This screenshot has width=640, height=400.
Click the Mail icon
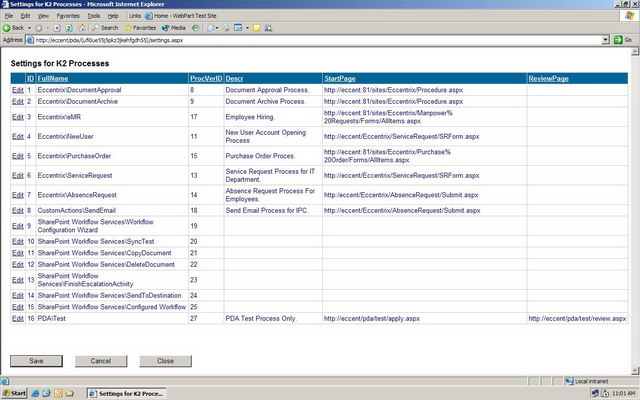[211, 28]
